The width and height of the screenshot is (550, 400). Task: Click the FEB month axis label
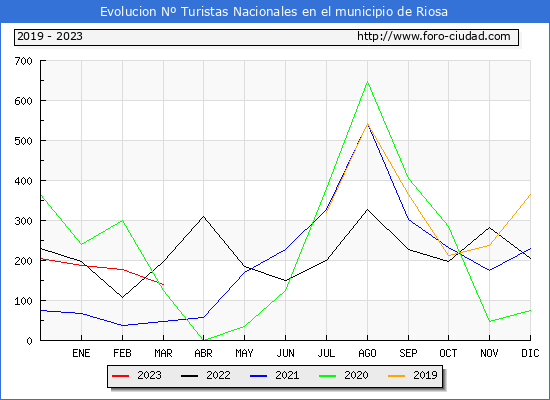(122, 353)
